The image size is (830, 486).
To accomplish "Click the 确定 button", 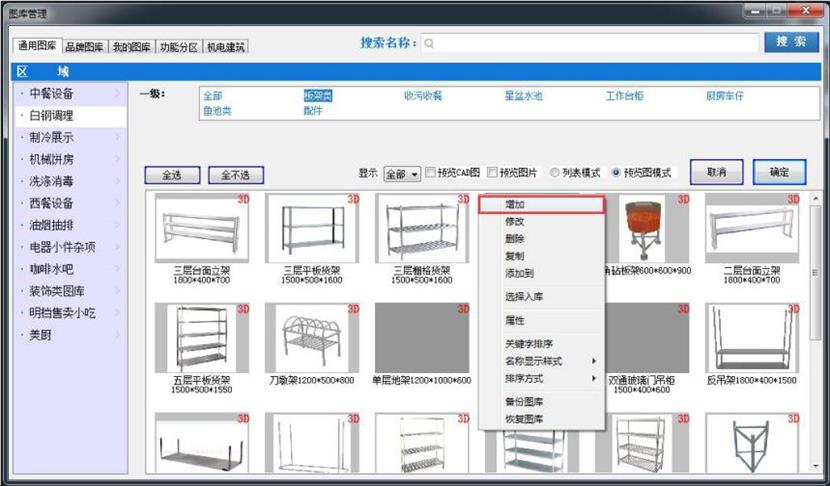I will 779,172.
